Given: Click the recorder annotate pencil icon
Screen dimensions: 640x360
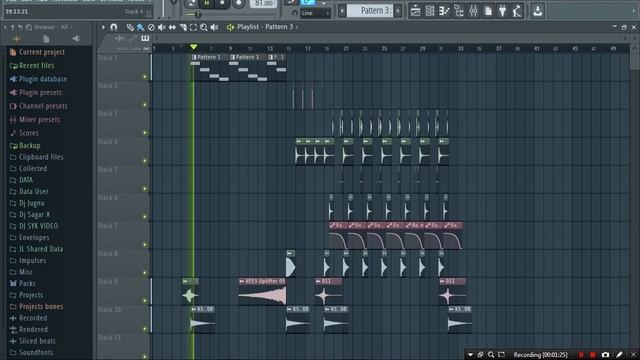Looking at the screenshot, I should coord(619,355).
